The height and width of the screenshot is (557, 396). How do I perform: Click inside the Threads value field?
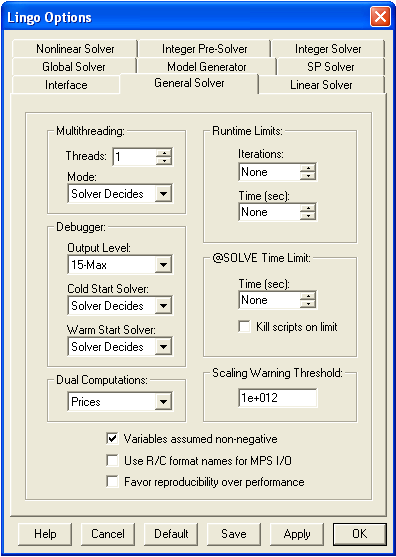pyautogui.click(x=134, y=157)
